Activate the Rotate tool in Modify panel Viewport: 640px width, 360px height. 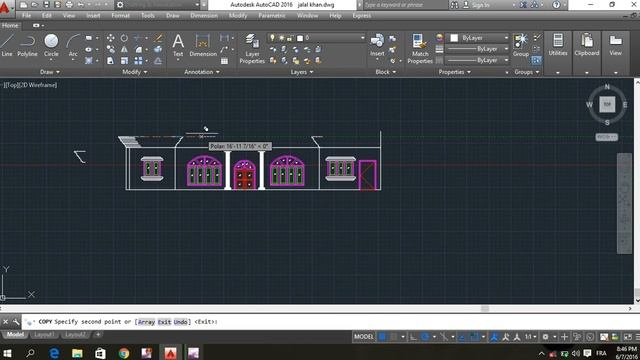click(x=124, y=38)
